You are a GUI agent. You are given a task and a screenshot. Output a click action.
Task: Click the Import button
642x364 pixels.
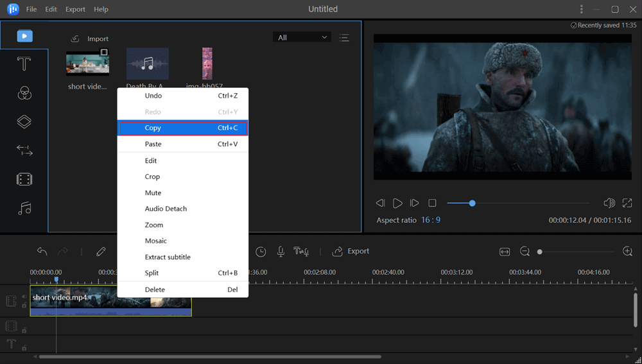point(90,39)
